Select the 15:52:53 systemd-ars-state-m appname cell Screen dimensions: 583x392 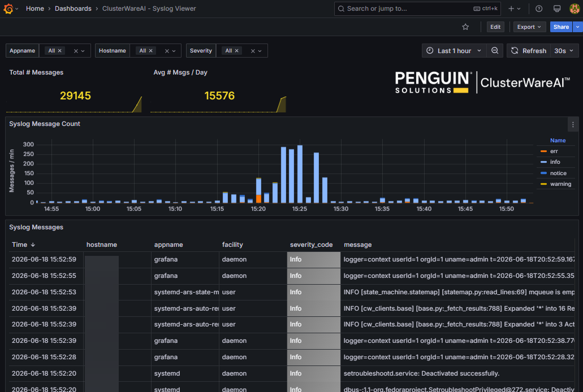pos(185,292)
